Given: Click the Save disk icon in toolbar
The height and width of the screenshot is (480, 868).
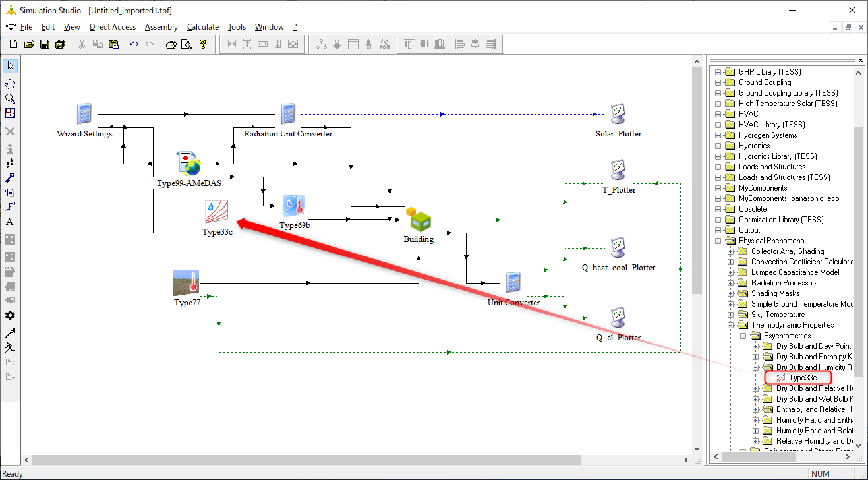Looking at the screenshot, I should point(45,44).
